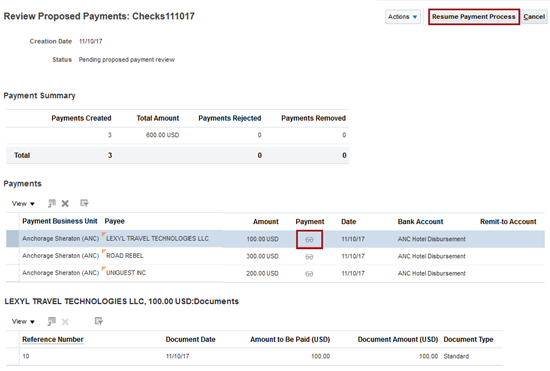Viewport: 550px width, 371px height.
Task: Click changed indicator flag on LEXYL TRAVEL row
Action: 103,234
